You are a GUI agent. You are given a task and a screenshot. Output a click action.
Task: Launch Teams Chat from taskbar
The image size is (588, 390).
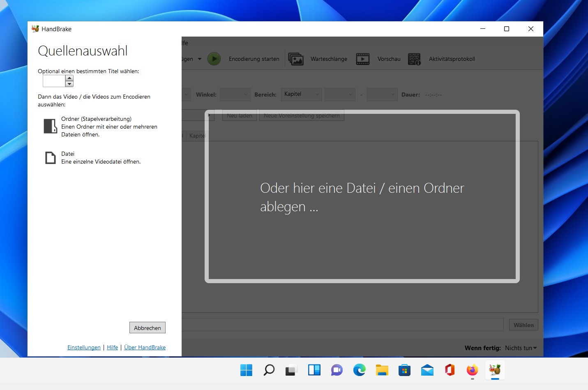tap(337, 370)
